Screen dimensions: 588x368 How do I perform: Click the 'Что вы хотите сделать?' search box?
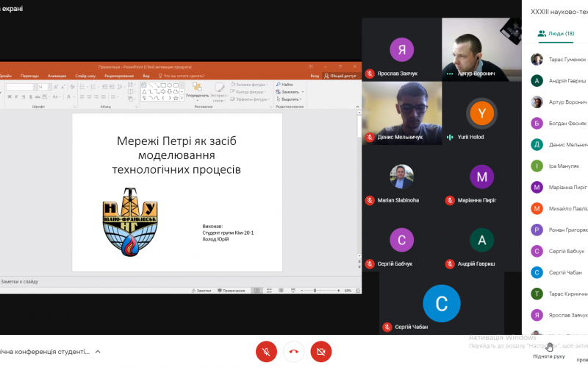182,76
